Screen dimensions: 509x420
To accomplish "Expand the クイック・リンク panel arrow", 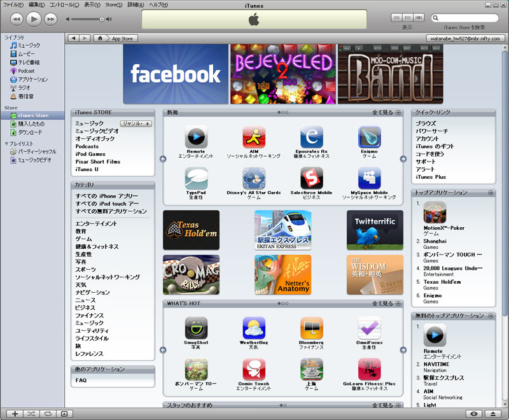I will (490, 112).
